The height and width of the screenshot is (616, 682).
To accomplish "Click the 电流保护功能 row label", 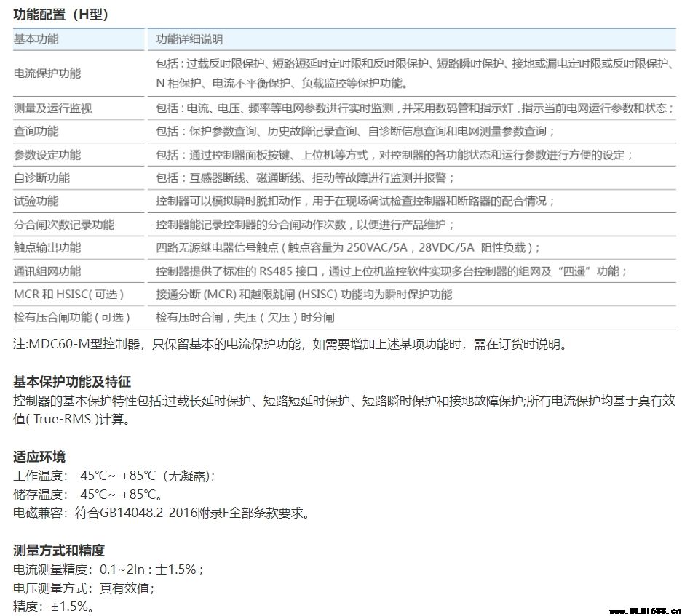I will click(x=47, y=73).
